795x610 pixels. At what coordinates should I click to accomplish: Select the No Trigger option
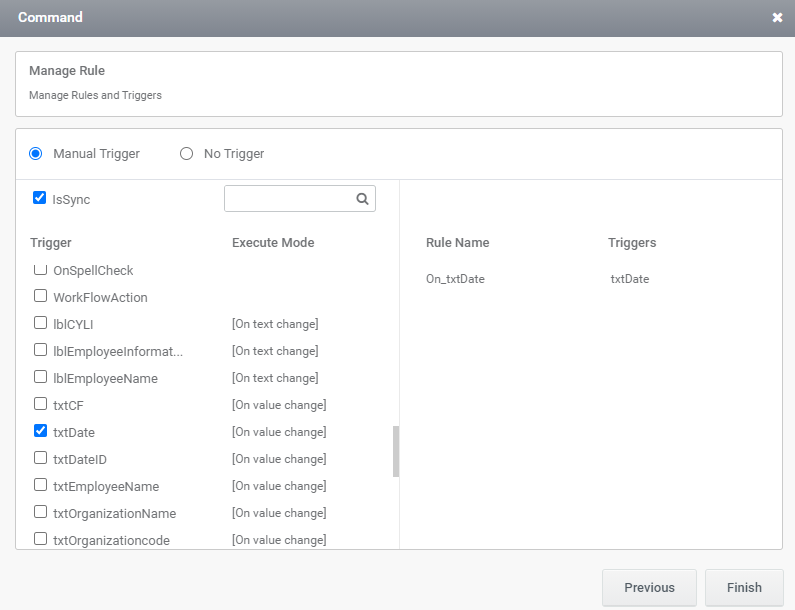click(187, 154)
